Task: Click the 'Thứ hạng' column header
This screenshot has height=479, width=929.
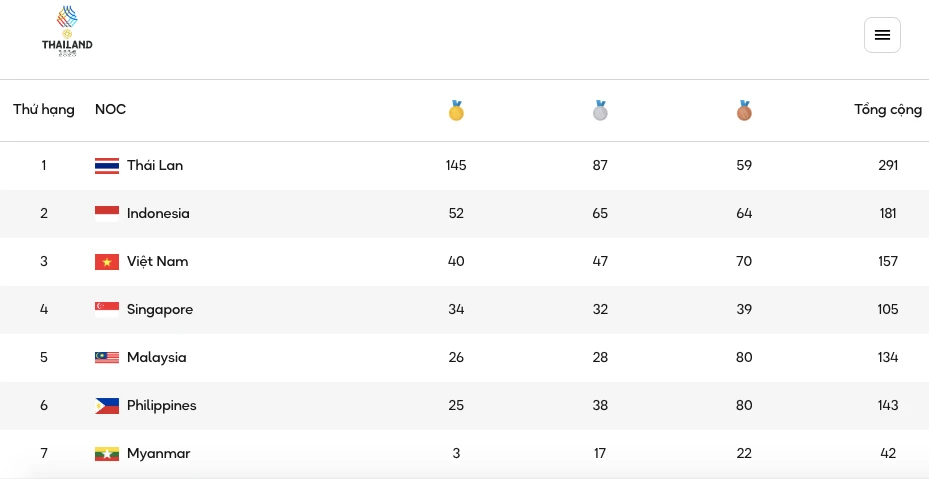Action: (44, 110)
